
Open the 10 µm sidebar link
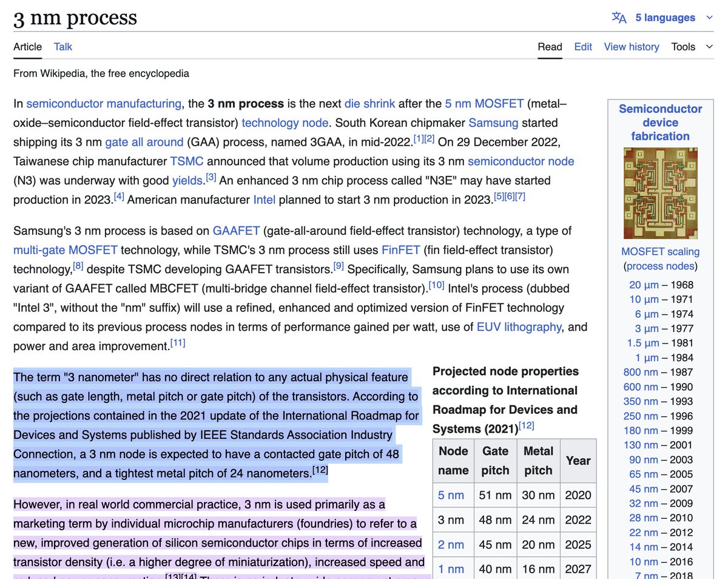(644, 299)
